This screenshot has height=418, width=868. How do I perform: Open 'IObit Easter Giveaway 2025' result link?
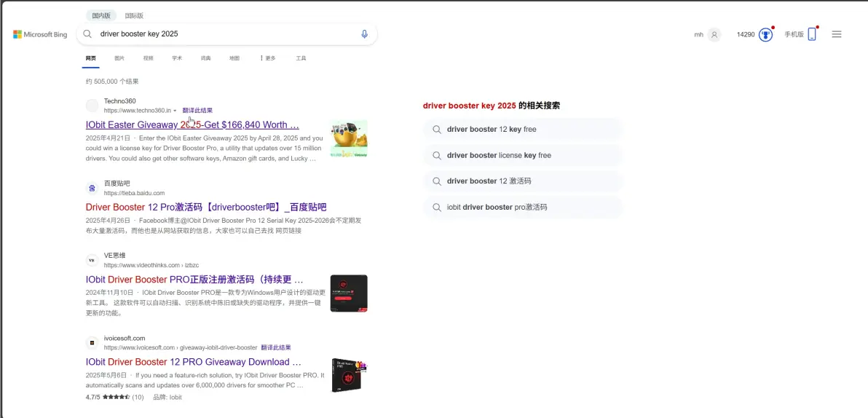click(x=193, y=125)
